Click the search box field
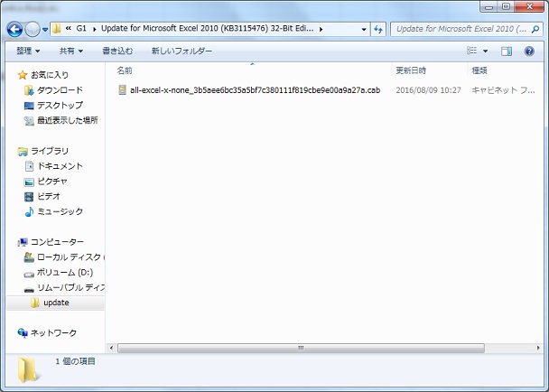Viewport: 549px width, 392px height. [461, 30]
